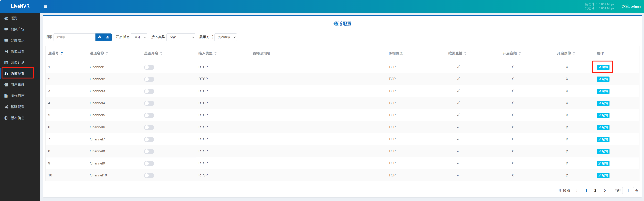Click the page jump number input

coord(628,191)
